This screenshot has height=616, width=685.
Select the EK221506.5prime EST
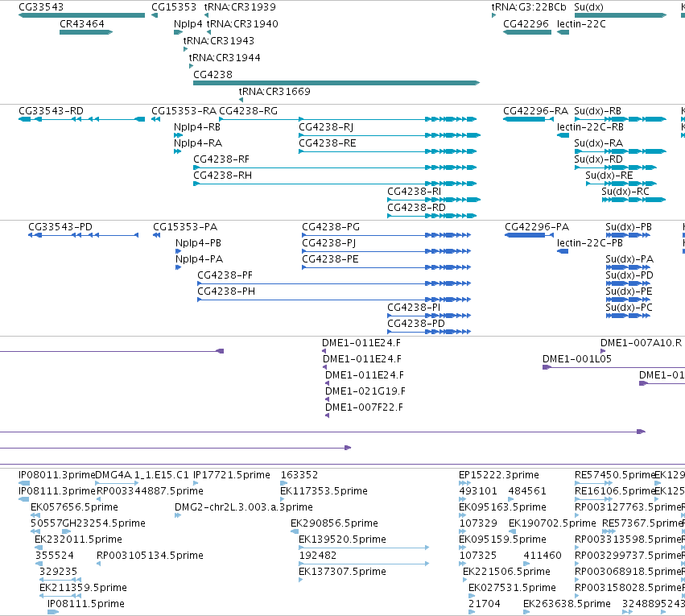[506, 572]
